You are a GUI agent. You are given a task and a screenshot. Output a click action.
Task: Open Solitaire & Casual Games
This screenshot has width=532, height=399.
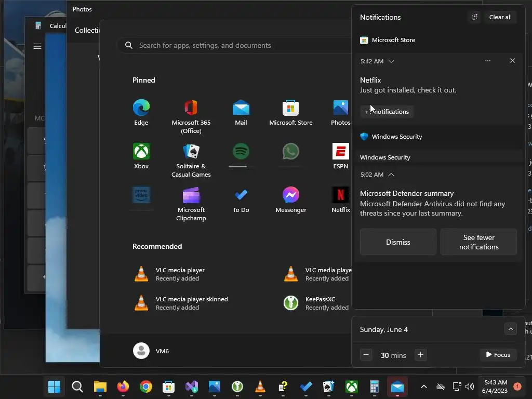(191, 160)
